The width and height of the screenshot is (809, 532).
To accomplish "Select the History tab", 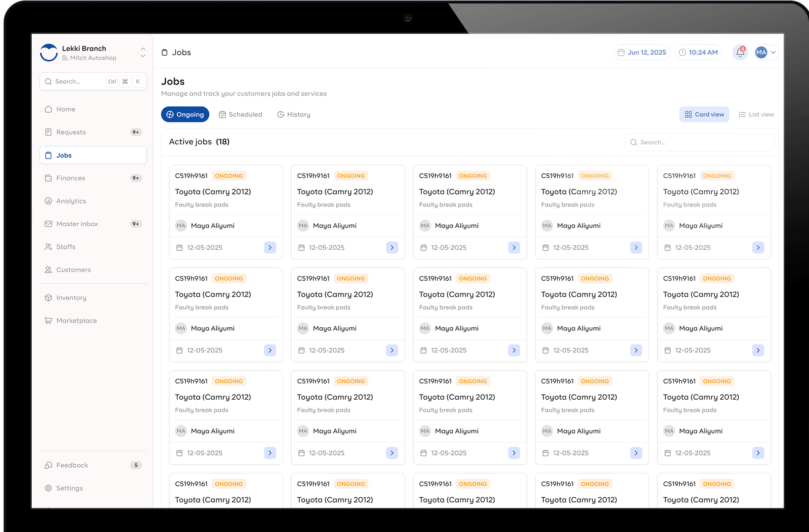I will click(294, 114).
